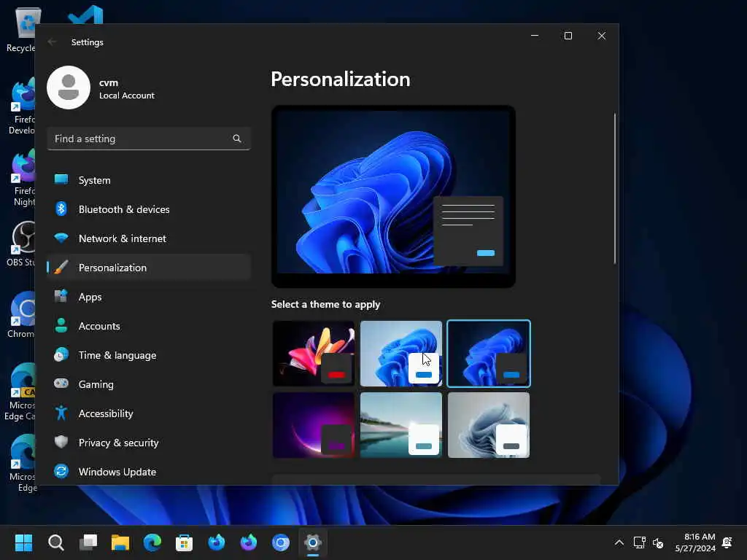Apply the Sunrise lake landscape theme
Screen dimensions: 747x560
tap(401, 425)
